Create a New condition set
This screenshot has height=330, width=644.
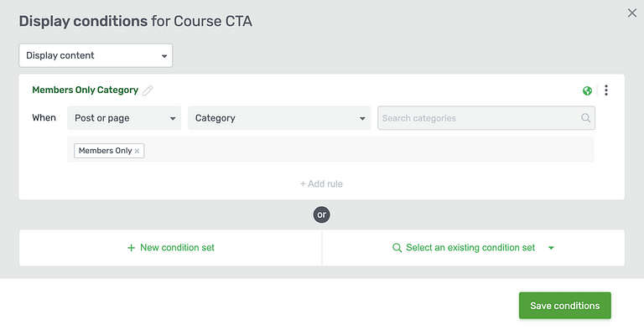tap(170, 248)
